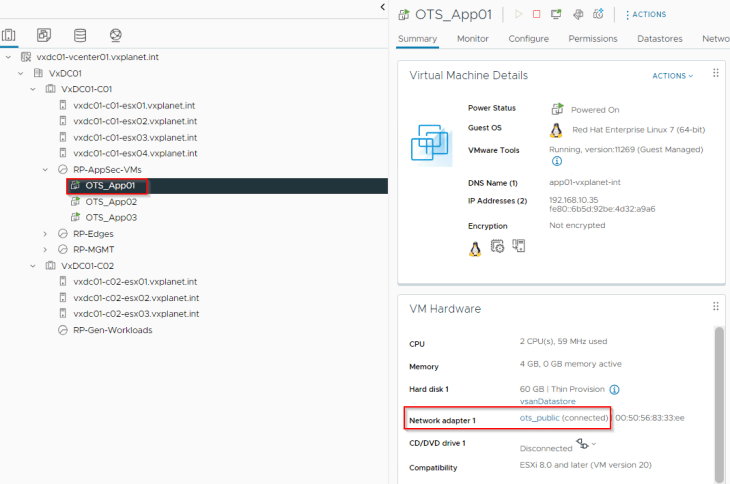Collapse the VxDC01-C01 cluster node
730x484 pixels.
[x=33, y=89]
